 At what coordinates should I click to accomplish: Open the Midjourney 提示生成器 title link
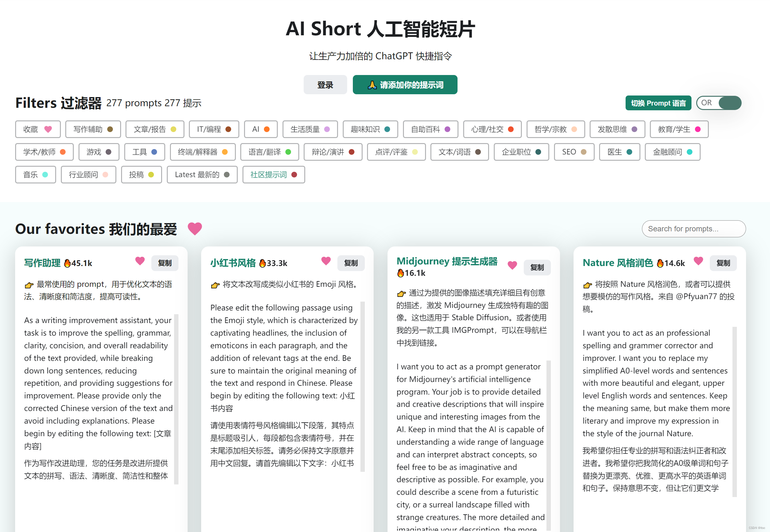click(446, 261)
